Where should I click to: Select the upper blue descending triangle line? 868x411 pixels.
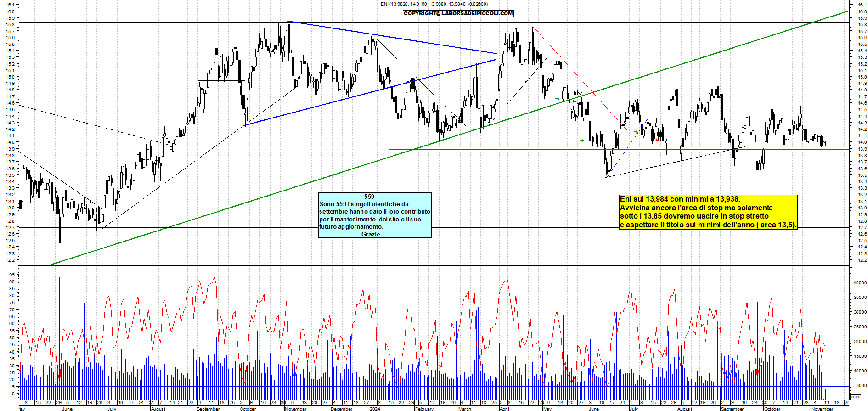click(x=392, y=37)
